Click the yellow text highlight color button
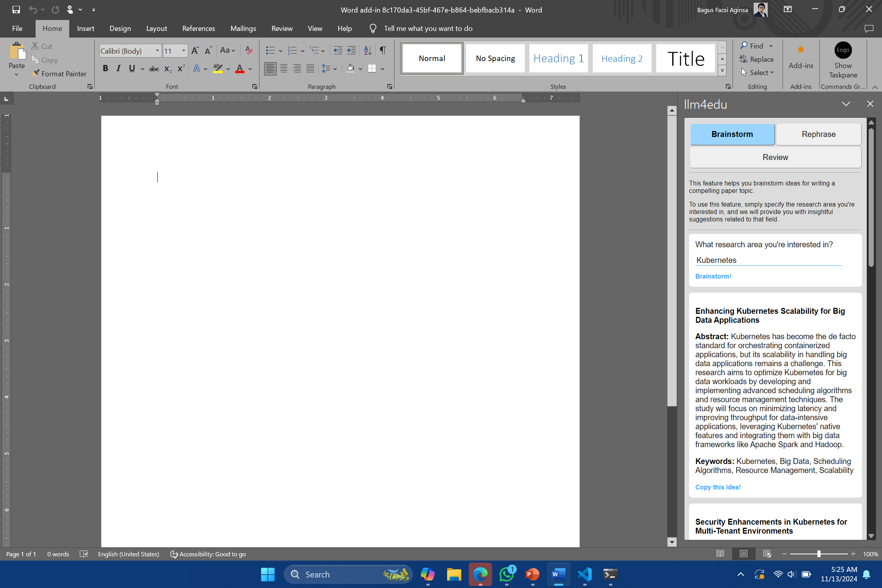The width and height of the screenshot is (882, 588). (218, 68)
